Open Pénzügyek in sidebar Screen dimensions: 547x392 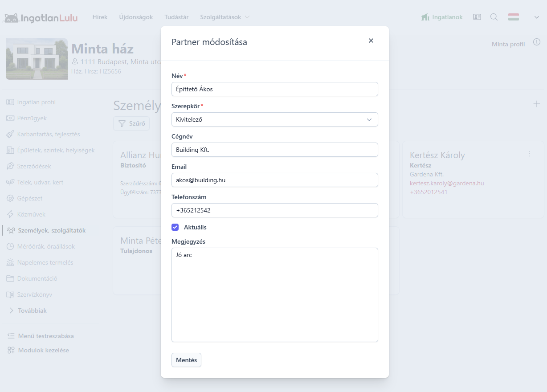(27, 118)
